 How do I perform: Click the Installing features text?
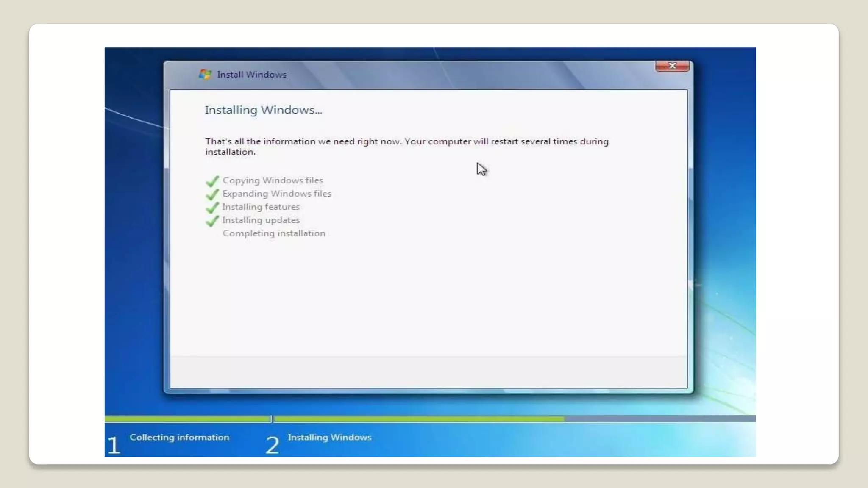(x=261, y=207)
